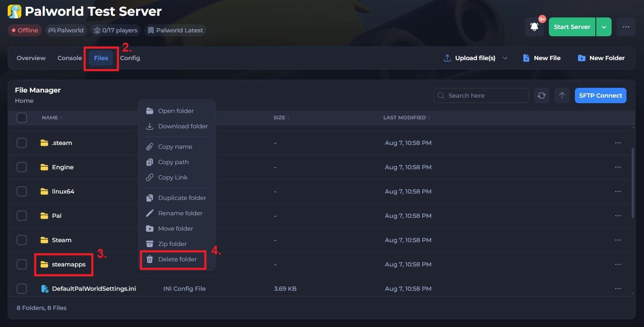644x327 pixels.
Task: Click the refresh file list icon
Action: 542,95
